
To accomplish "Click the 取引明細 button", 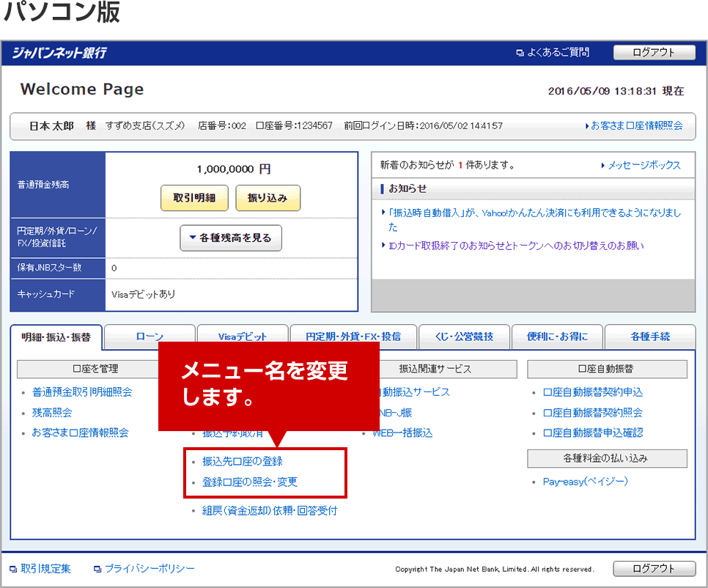I will point(194,198).
